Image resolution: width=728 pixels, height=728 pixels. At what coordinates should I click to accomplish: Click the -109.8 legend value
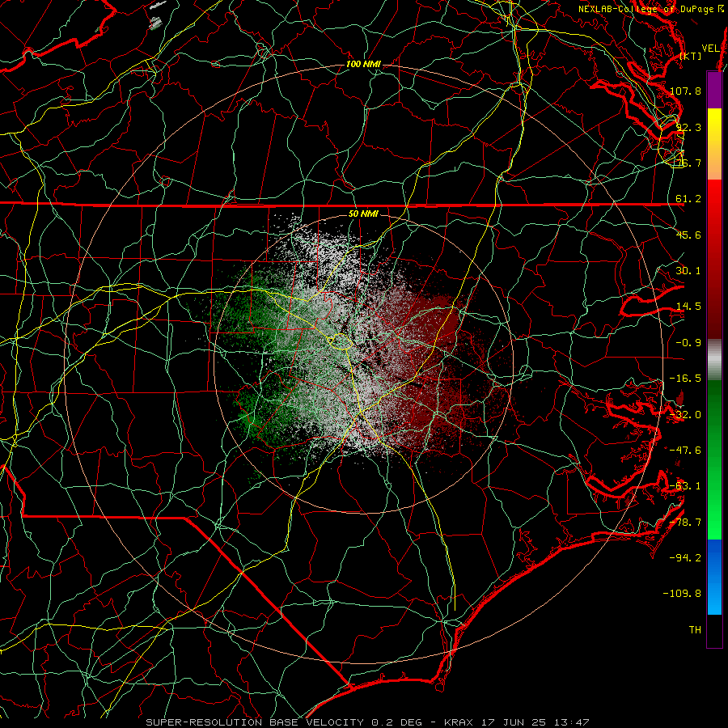[x=682, y=594]
